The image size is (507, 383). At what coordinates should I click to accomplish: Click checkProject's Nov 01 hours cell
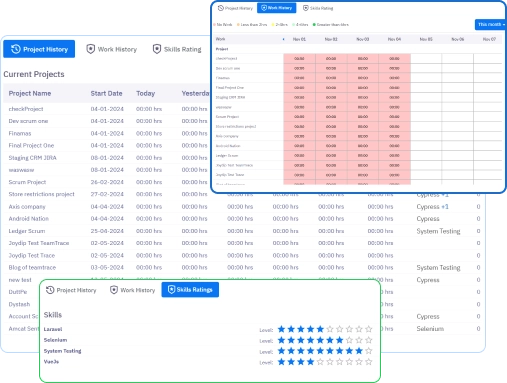click(x=299, y=59)
